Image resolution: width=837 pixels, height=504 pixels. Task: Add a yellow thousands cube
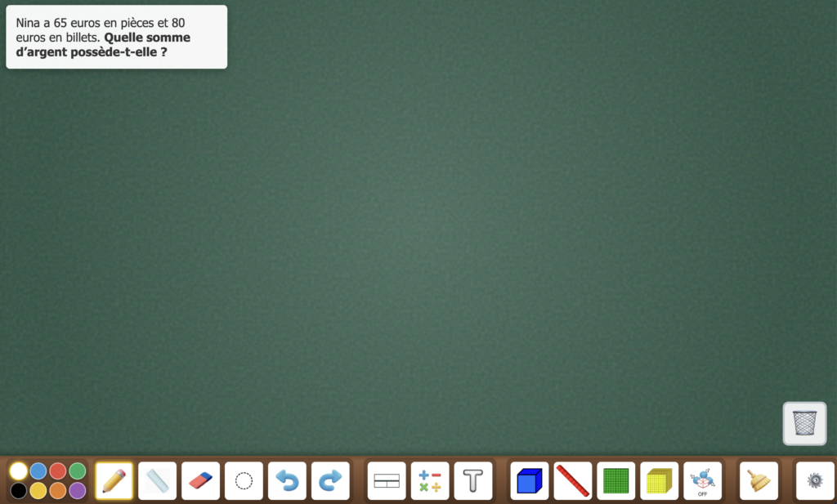coord(660,480)
